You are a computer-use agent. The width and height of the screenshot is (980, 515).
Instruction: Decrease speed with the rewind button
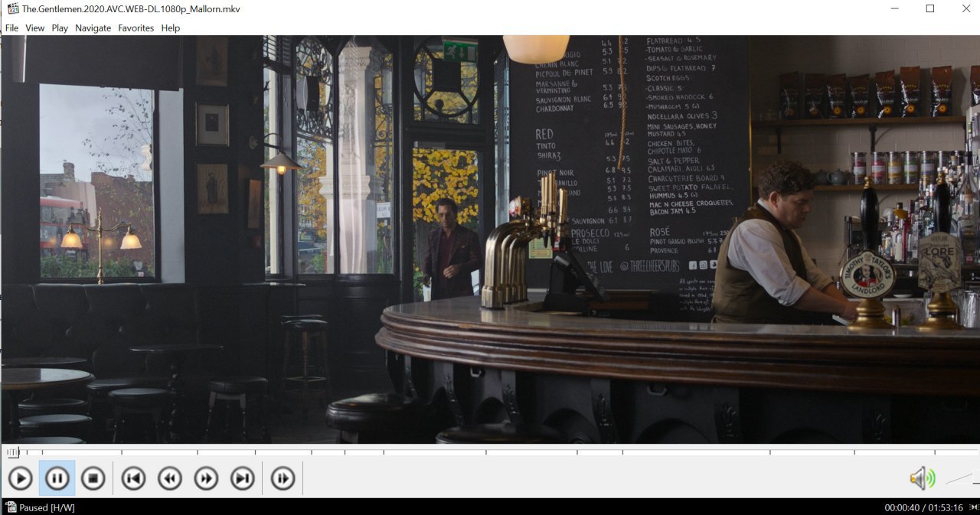(170, 479)
